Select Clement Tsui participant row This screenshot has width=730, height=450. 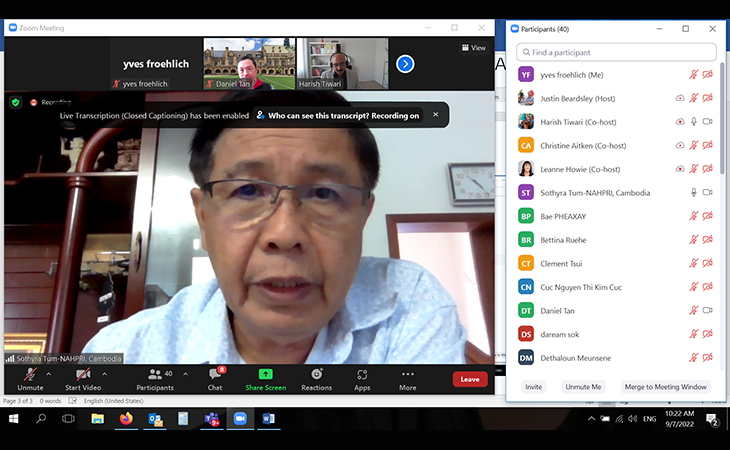[x=616, y=263]
